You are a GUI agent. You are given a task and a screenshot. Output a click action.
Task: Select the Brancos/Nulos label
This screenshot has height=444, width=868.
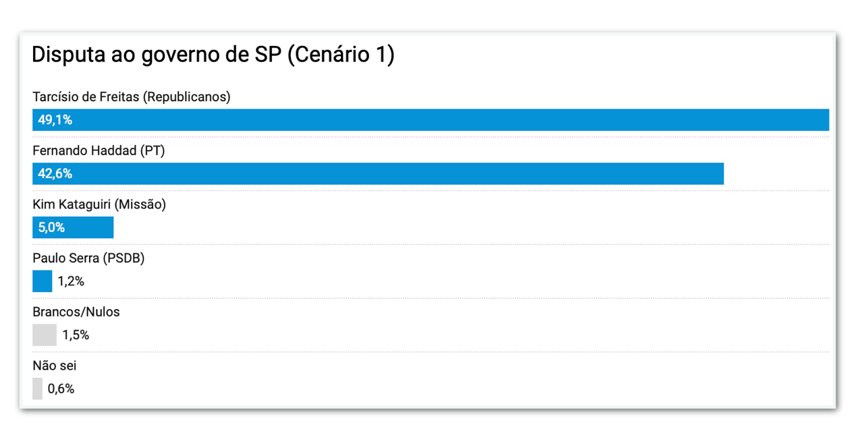point(76,312)
